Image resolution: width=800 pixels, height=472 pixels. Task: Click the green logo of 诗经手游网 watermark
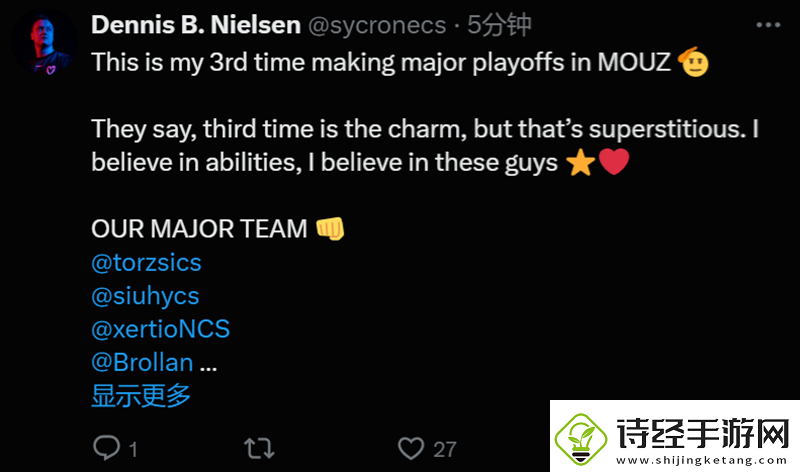pos(581,439)
